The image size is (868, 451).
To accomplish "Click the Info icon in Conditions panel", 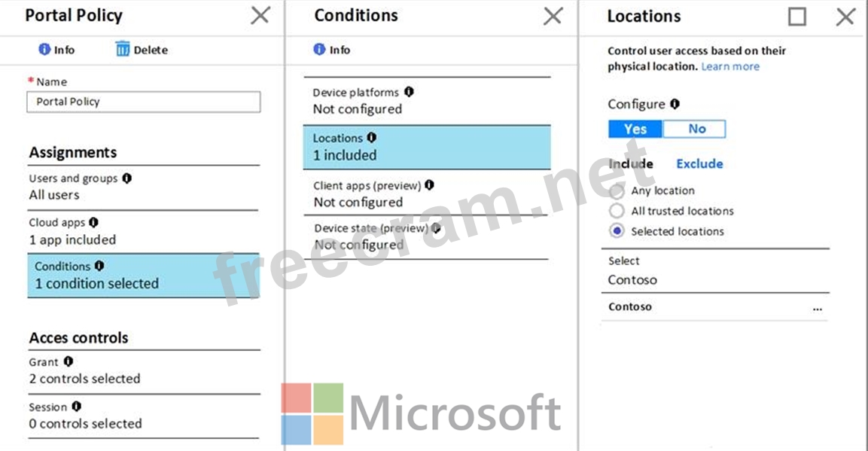I will [x=320, y=50].
